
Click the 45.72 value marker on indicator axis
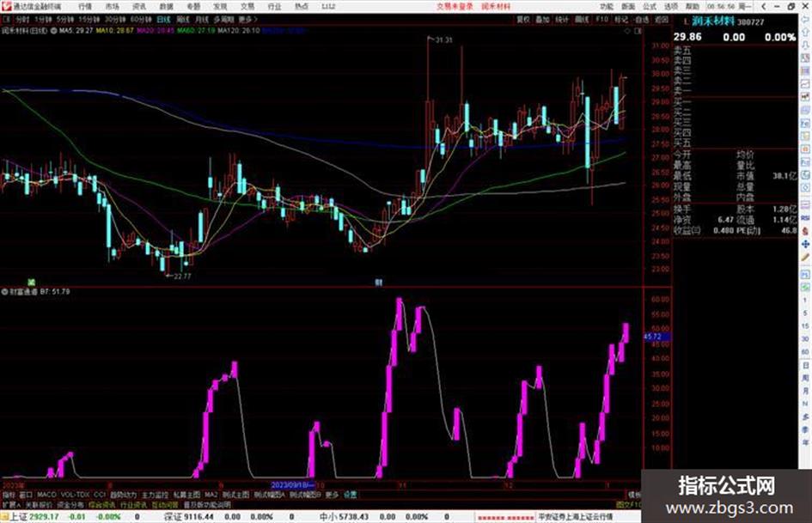point(656,337)
